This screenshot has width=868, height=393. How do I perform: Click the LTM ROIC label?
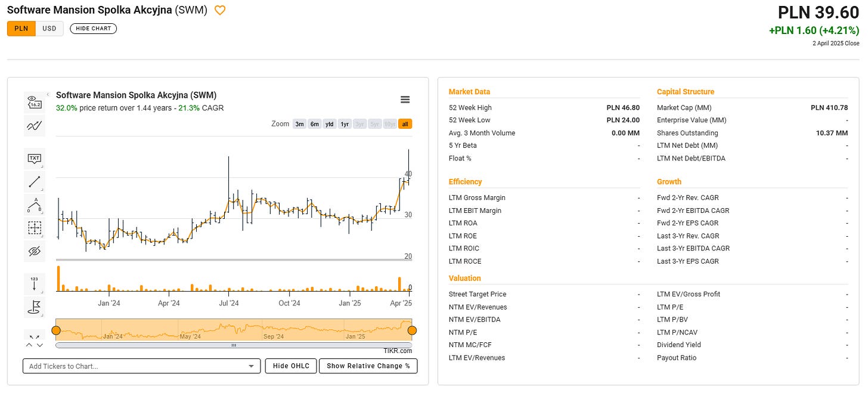pos(464,249)
